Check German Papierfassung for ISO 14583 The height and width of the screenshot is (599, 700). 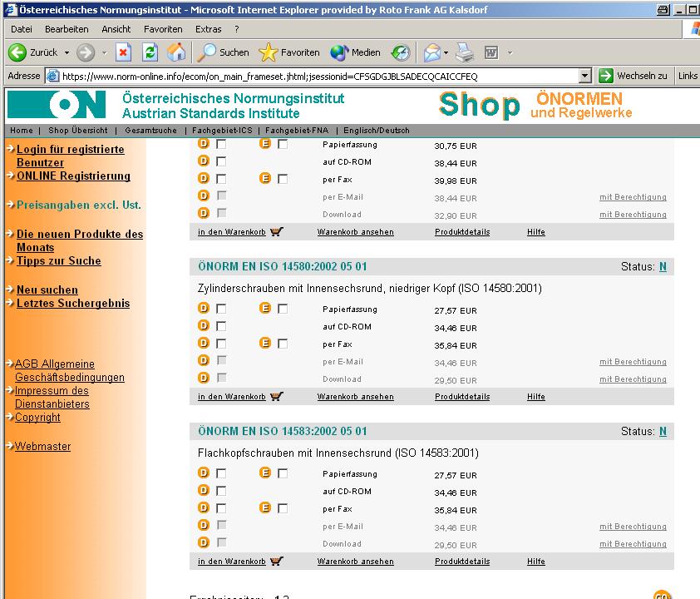(x=221, y=473)
